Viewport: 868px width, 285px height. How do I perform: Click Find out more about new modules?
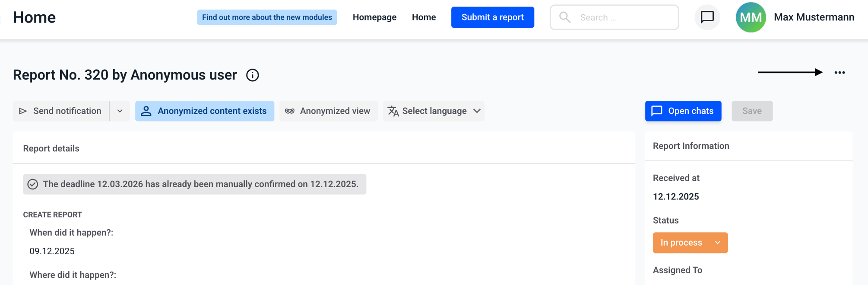click(267, 17)
